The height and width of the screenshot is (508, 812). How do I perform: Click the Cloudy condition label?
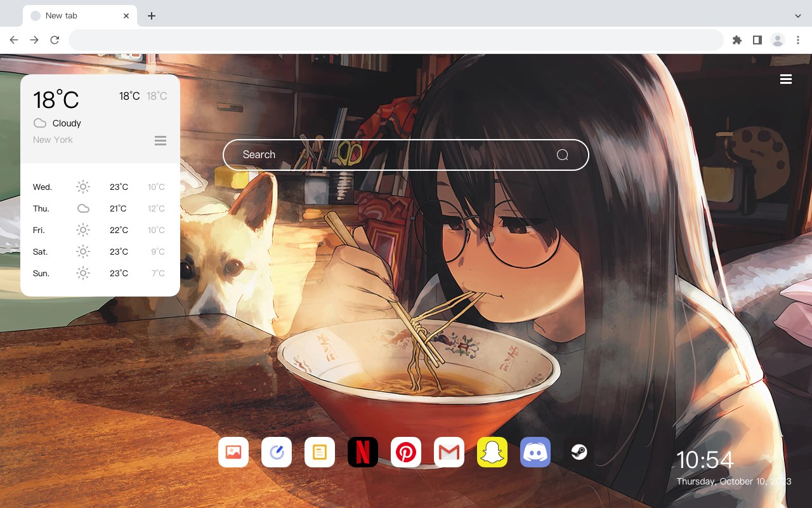[67, 123]
